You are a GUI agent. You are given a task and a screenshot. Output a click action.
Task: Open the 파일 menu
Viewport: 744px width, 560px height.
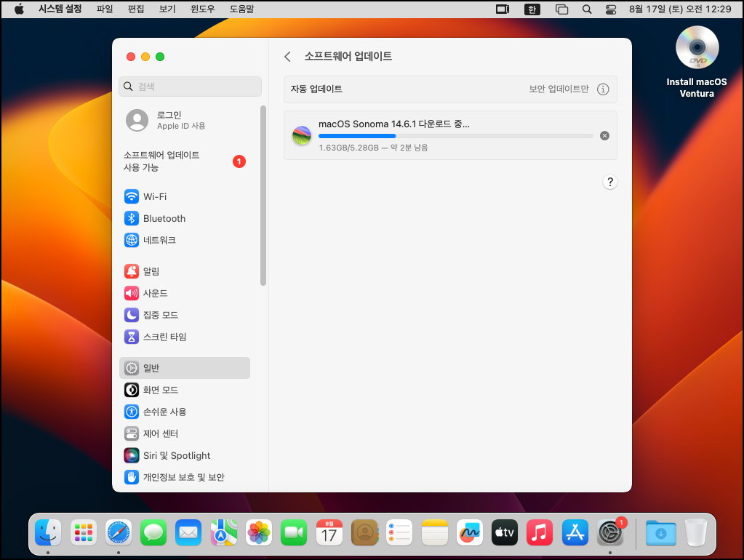(105, 9)
